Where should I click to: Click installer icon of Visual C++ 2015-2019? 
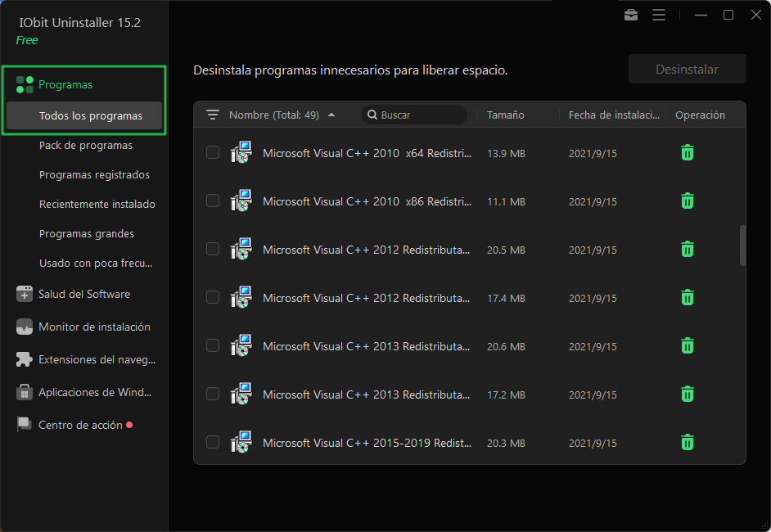241,441
